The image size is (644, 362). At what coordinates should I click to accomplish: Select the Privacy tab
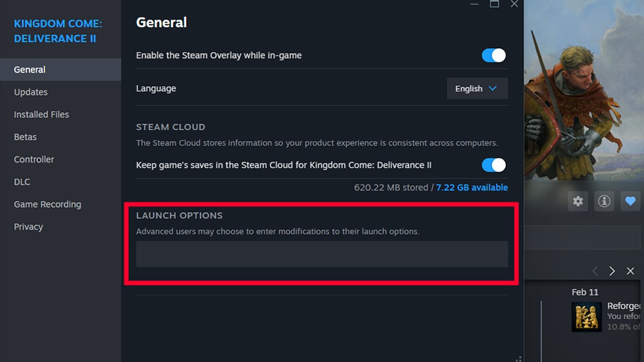click(28, 226)
